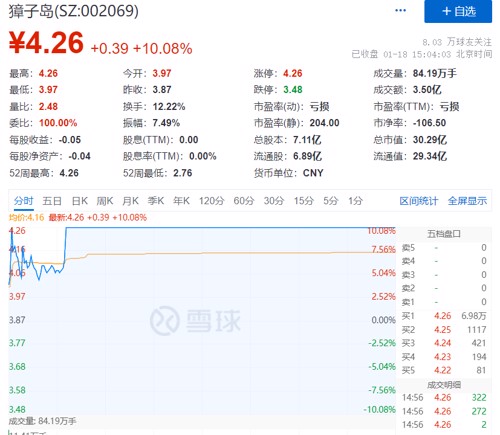Click 全屏显示 to show fullscreen chart
Image resolution: width=500 pixels, height=435 pixels.
point(467,201)
